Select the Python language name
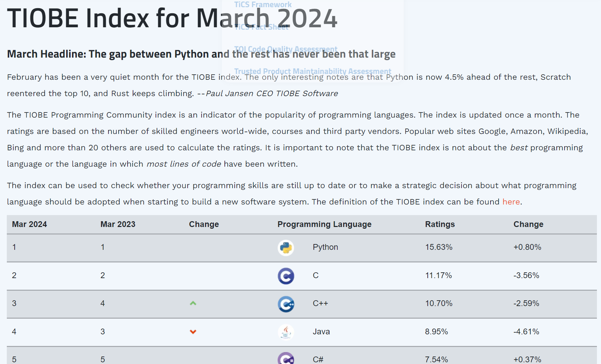This screenshot has width=601, height=364. coord(325,247)
